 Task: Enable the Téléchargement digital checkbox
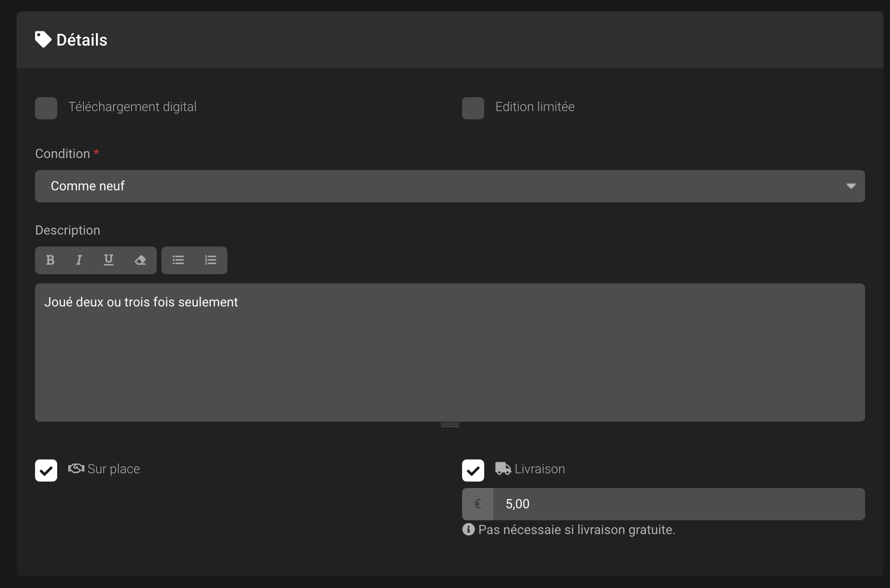pos(46,108)
